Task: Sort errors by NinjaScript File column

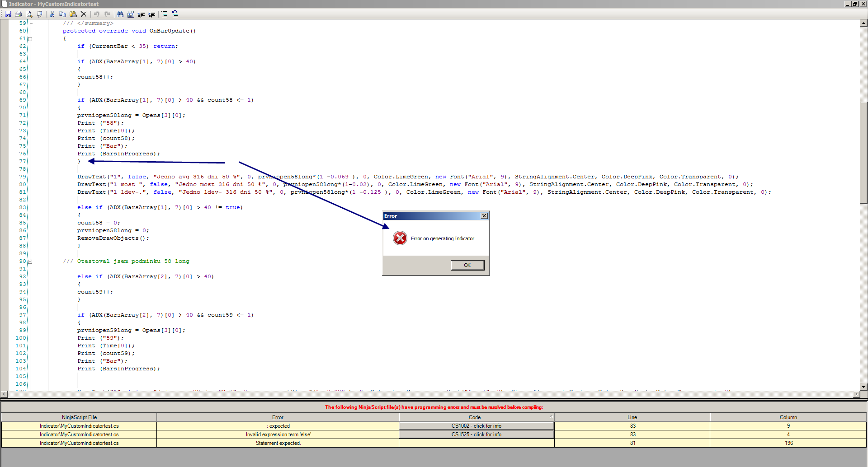Action: pos(79,417)
